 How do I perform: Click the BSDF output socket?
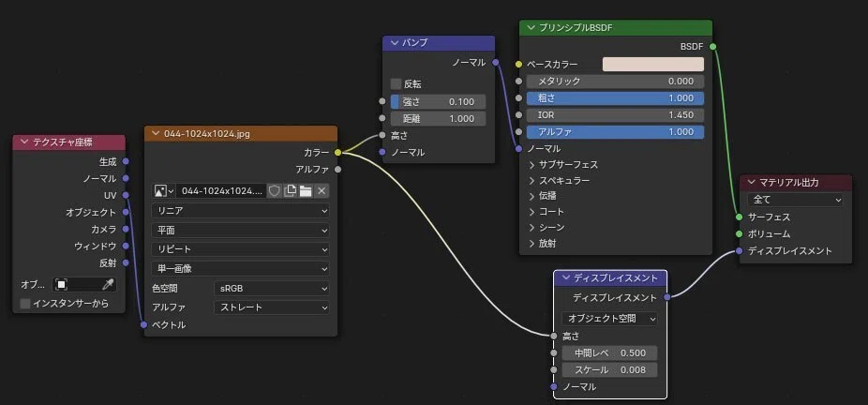pyautogui.click(x=712, y=47)
